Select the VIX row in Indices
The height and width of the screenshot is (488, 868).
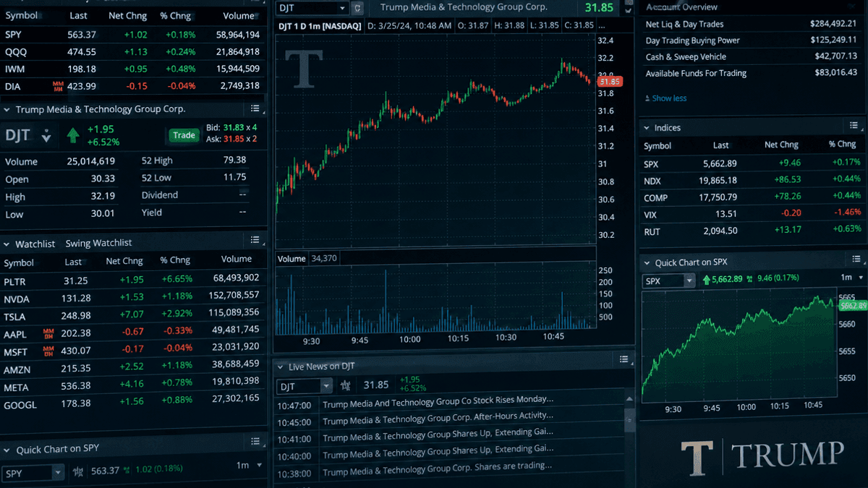coord(753,214)
